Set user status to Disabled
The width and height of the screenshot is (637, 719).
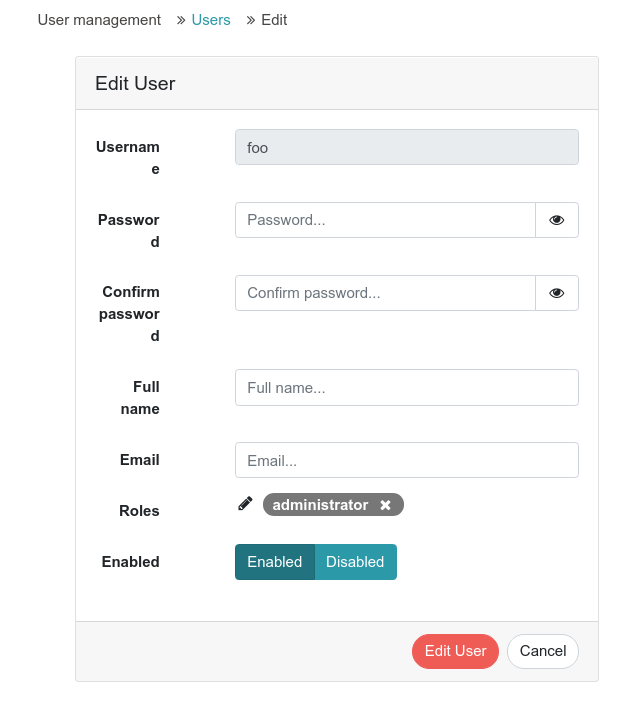tap(355, 562)
